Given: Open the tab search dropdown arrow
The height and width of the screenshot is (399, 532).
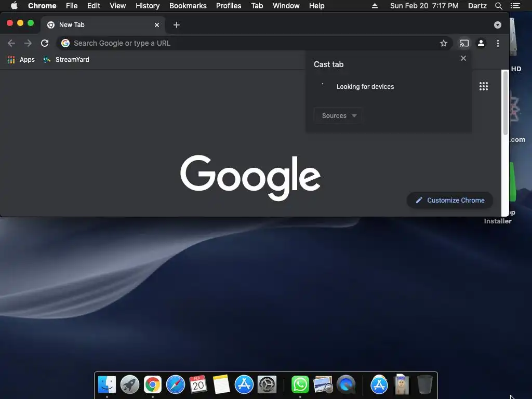Looking at the screenshot, I should [498, 25].
